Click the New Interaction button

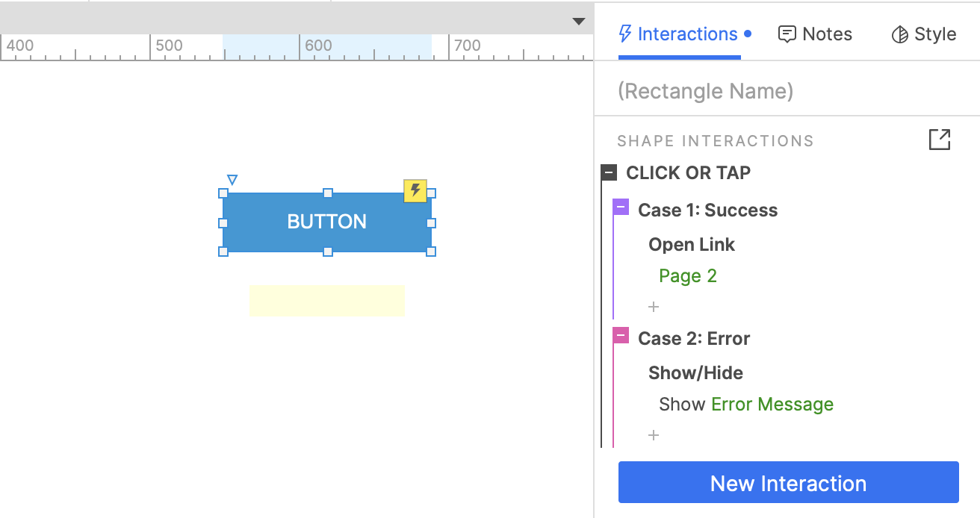click(788, 483)
